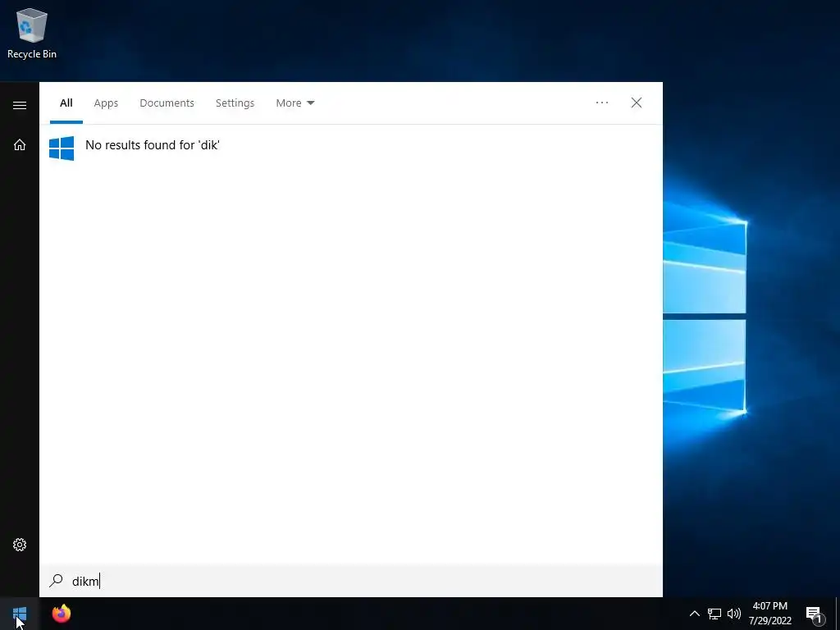
Task: Go to the Home icon in search sidebar
Action: coord(20,144)
